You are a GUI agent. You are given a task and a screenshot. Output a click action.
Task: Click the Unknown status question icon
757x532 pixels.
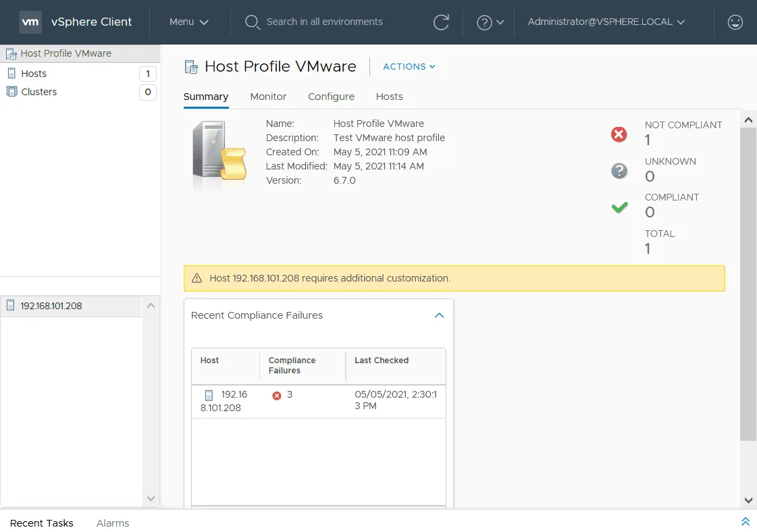point(619,171)
